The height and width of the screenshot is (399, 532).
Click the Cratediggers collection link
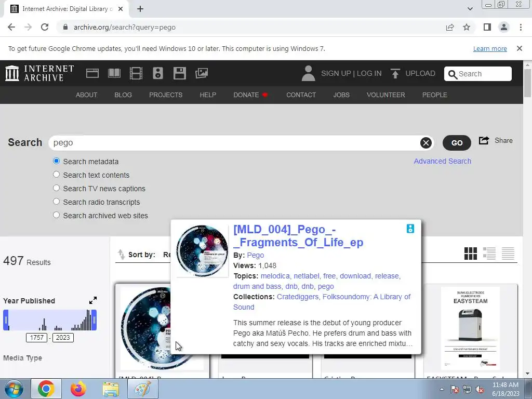[x=297, y=297]
